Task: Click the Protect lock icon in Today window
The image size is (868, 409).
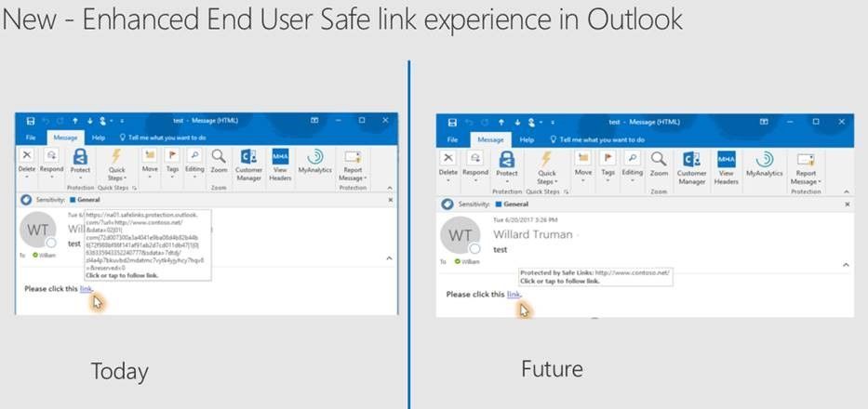Action: pyautogui.click(x=80, y=157)
